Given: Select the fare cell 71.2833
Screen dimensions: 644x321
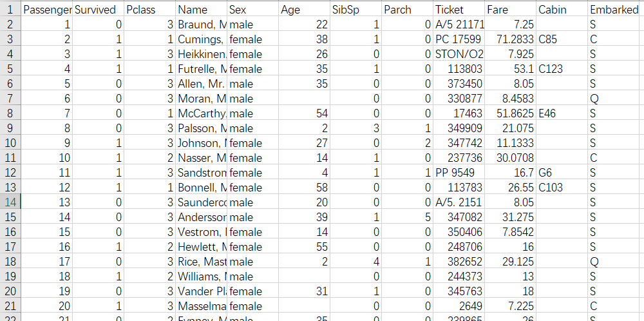Looking at the screenshot, I should pos(511,39).
